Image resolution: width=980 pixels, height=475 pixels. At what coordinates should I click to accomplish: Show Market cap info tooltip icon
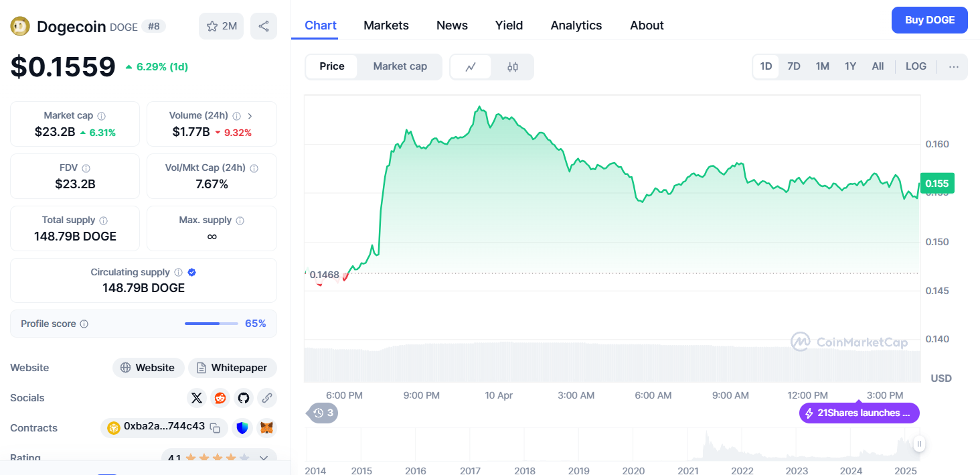point(102,116)
